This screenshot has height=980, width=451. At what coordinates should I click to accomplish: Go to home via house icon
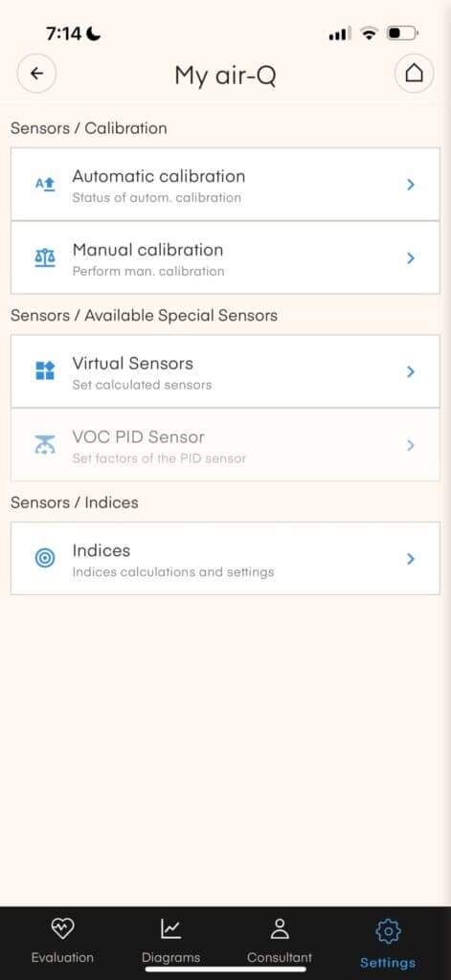pos(414,74)
